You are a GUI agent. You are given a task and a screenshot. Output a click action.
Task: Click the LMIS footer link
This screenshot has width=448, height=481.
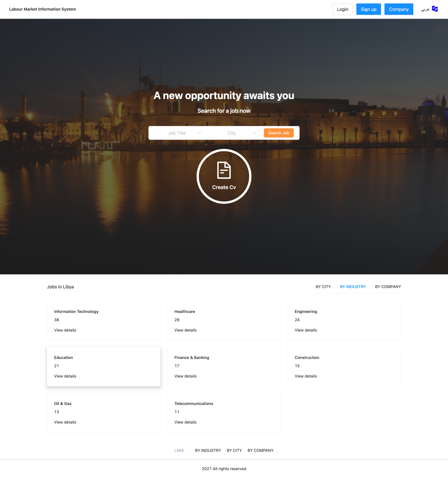coord(179,450)
